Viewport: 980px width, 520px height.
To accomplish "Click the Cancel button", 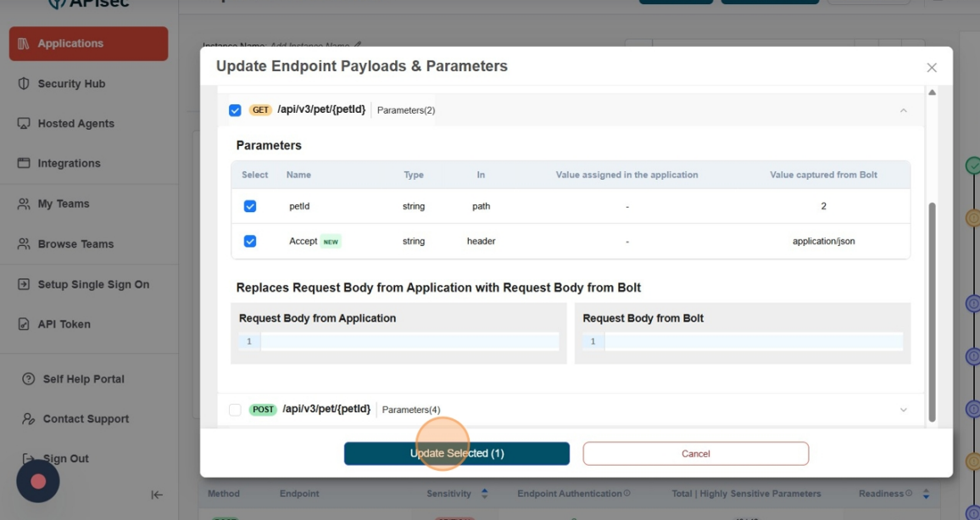I will coord(695,453).
